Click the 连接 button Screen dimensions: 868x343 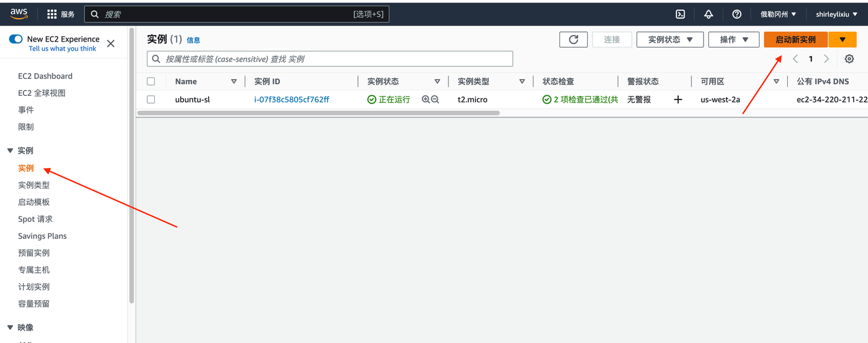click(612, 40)
